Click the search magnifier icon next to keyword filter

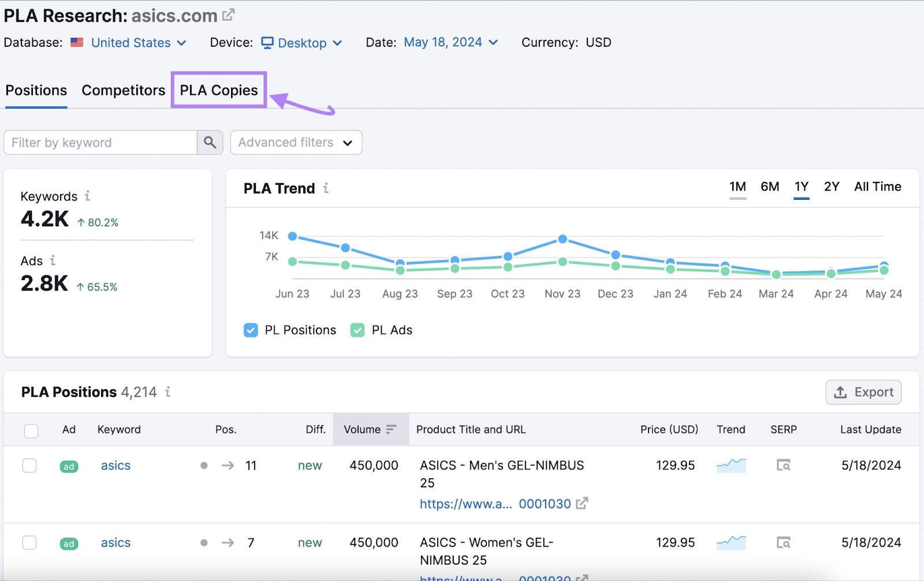tap(210, 142)
